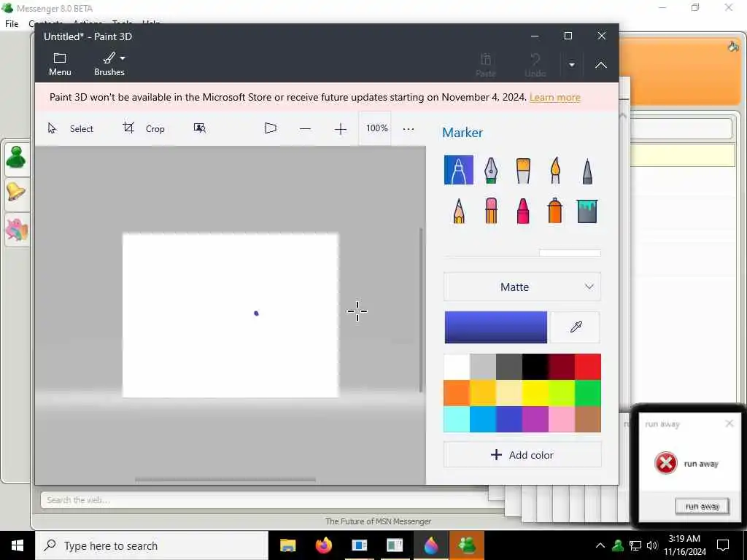Close the run away error dialog
The image size is (747, 560).
coord(729,424)
